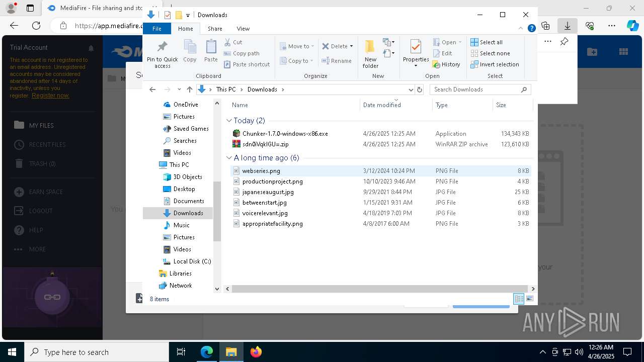Click Select all
Image resolution: width=644 pixels, height=362 pixels.
point(487,42)
